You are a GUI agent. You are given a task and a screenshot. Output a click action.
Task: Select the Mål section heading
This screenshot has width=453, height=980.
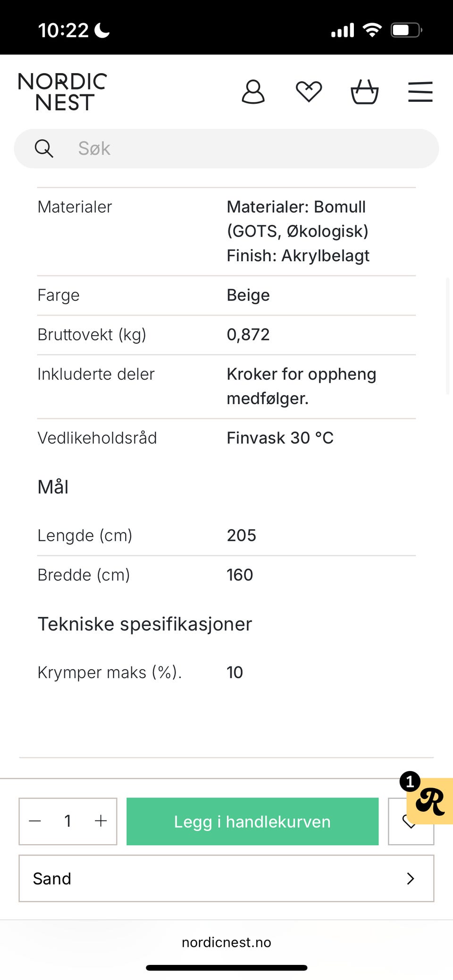click(53, 487)
